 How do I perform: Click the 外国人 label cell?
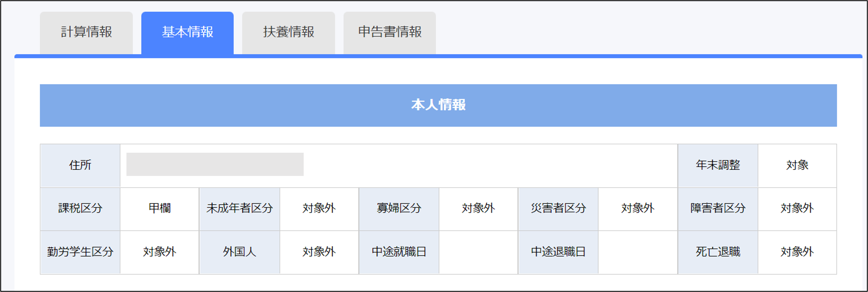tap(239, 252)
